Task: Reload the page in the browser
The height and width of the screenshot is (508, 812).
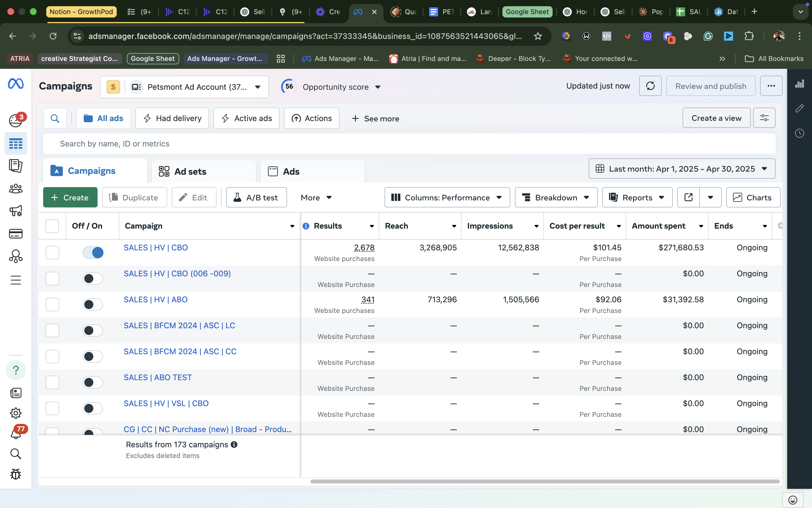Action: point(53,36)
